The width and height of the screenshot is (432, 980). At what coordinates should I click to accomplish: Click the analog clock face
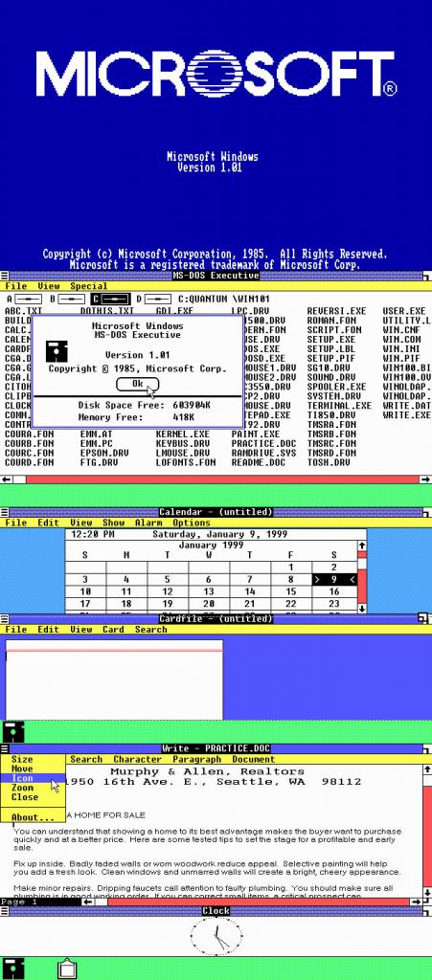(216, 937)
